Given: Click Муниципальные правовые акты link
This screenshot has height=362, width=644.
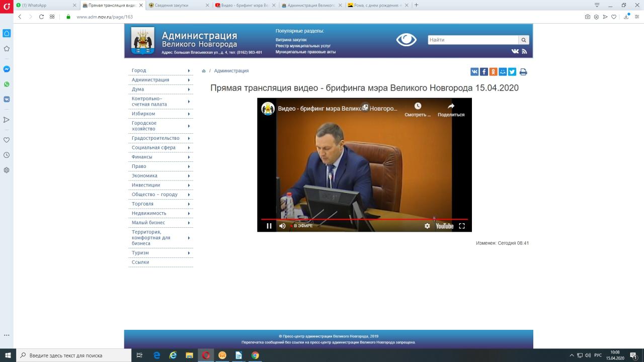Looking at the screenshot, I should [x=305, y=52].
